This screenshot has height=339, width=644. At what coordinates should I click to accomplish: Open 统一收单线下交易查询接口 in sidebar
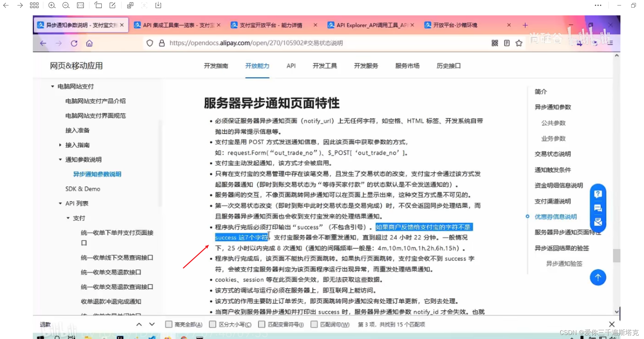tap(117, 258)
